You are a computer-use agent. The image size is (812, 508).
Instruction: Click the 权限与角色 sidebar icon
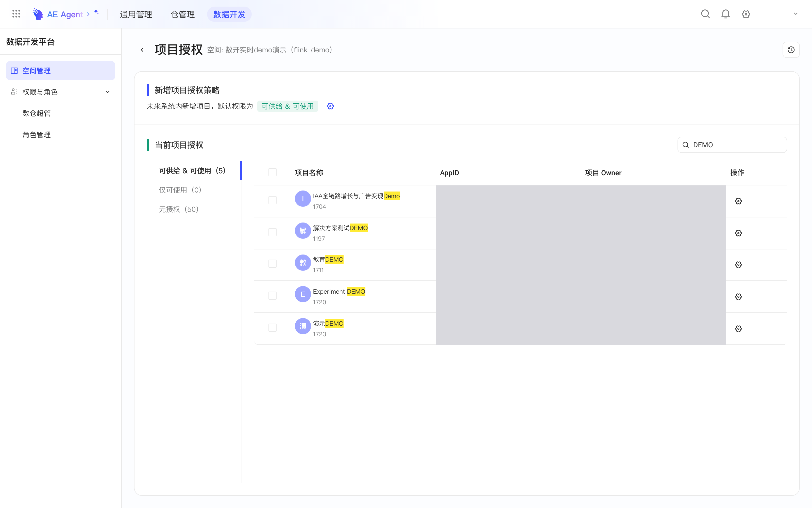(14, 92)
